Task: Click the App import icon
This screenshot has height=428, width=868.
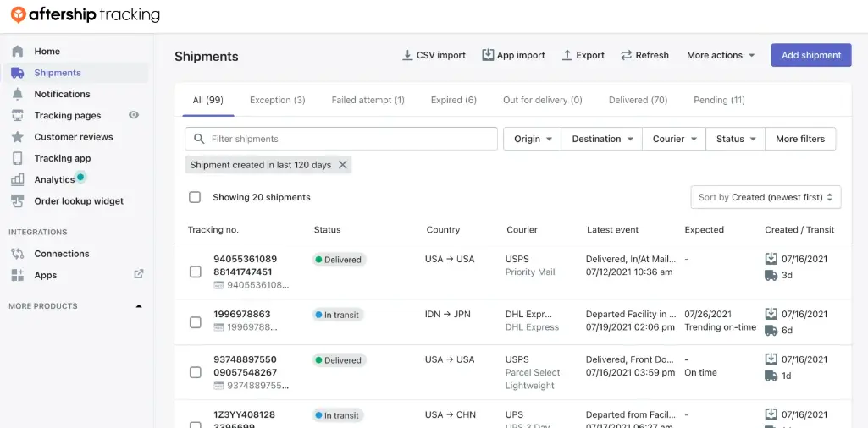Action: [x=488, y=55]
